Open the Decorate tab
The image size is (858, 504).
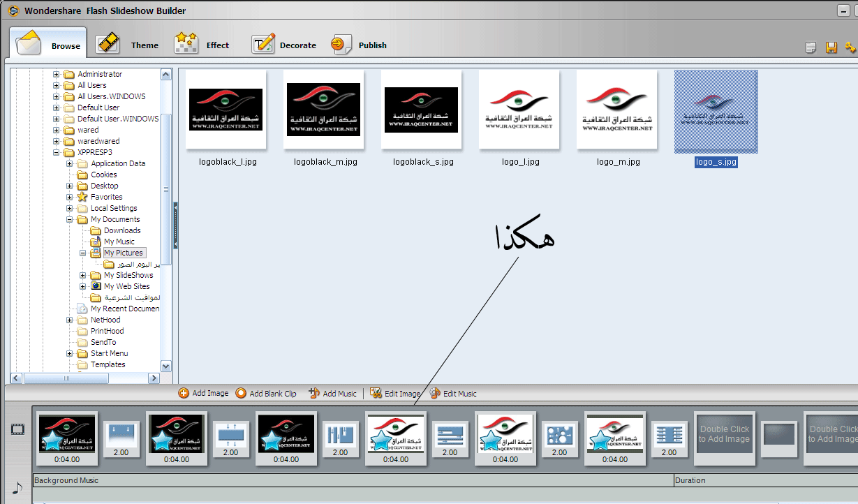click(284, 45)
